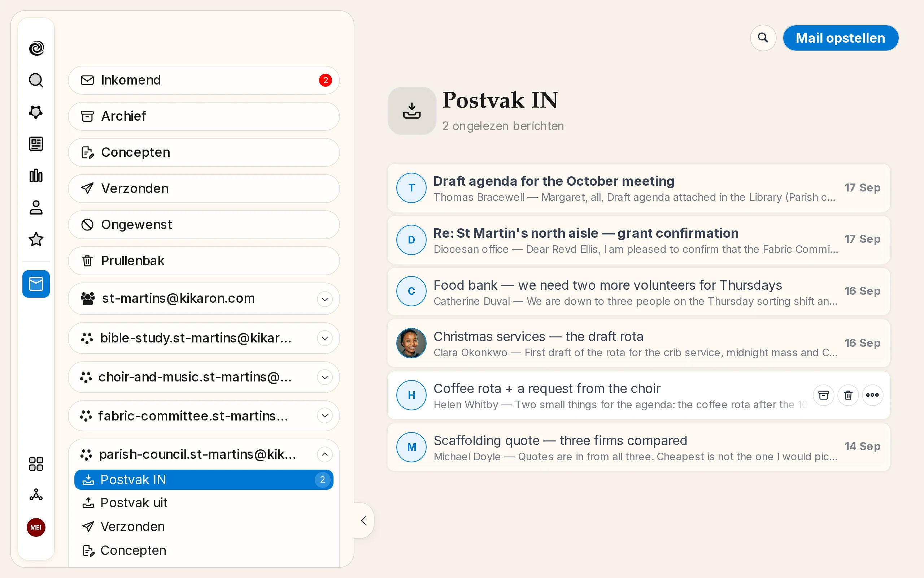This screenshot has width=924, height=578.
Task: Click the red unread badge on Inkomend
Action: click(x=325, y=80)
